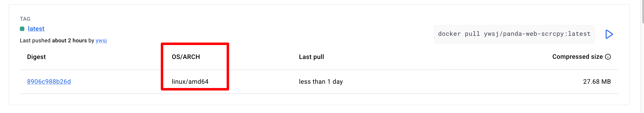This screenshot has height=113, width=644.
Task: Click the 'Last pushed' text
Action: point(35,41)
